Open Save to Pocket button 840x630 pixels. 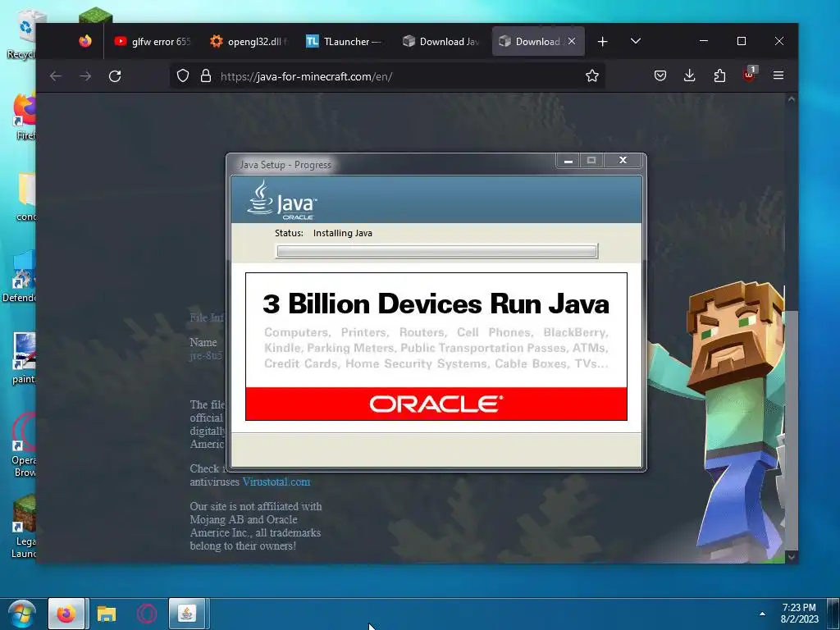[660, 76]
